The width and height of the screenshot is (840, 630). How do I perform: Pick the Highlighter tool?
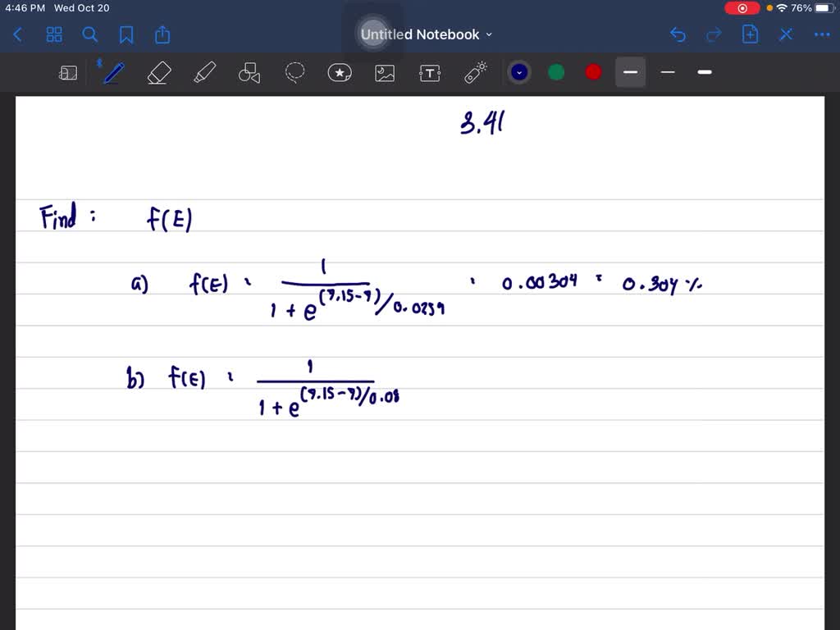[x=204, y=72]
